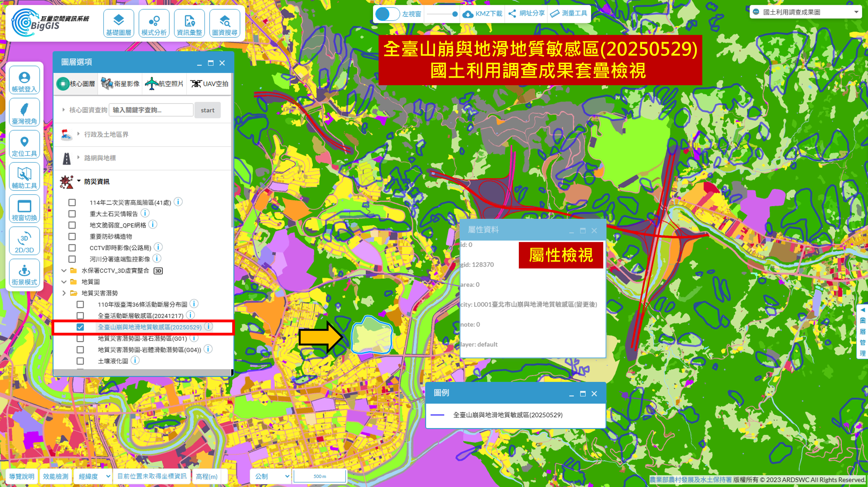Check the 重大土石災情報告 checkbox
Image resolution: width=868 pixels, height=487 pixels.
[x=72, y=214]
